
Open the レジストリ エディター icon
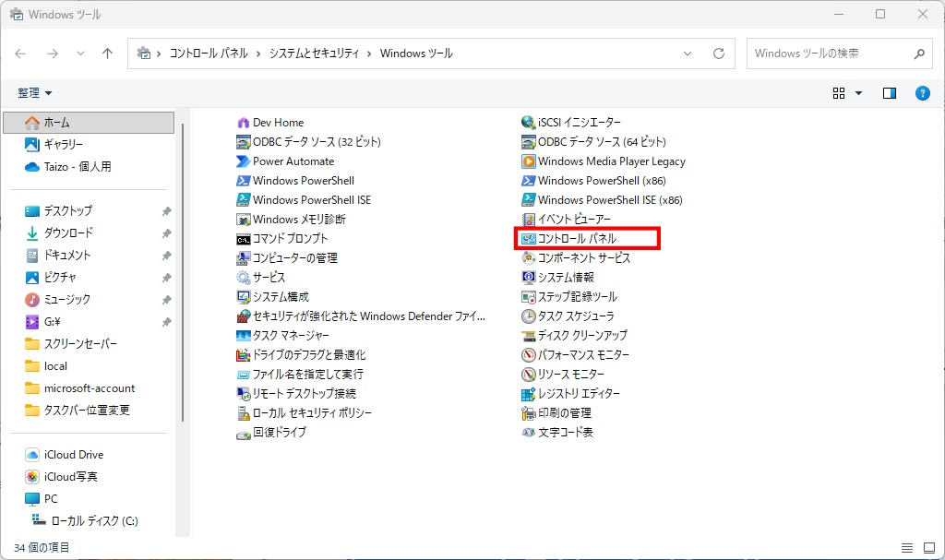pyautogui.click(x=529, y=394)
